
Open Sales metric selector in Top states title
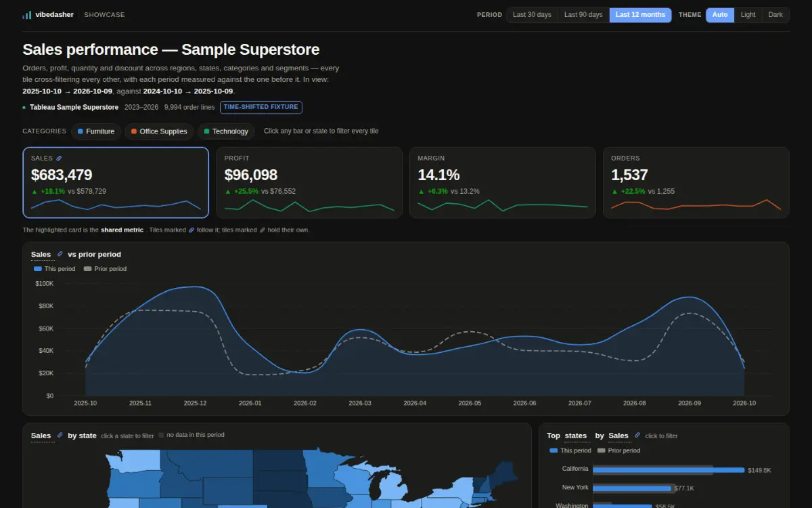[618, 436]
